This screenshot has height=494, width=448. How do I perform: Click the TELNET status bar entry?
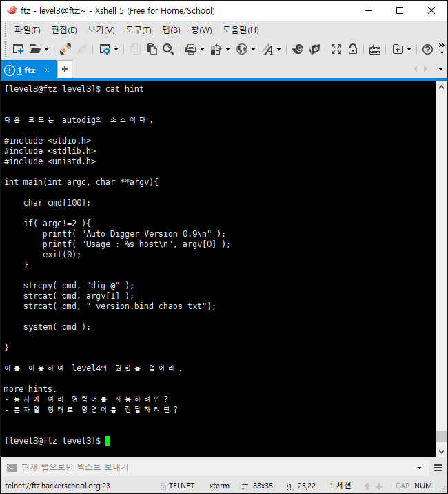178,486
